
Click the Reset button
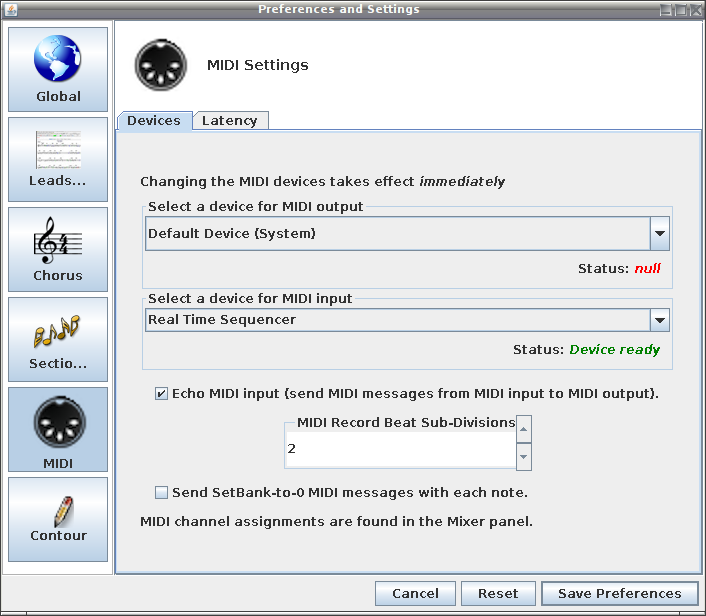click(498, 593)
